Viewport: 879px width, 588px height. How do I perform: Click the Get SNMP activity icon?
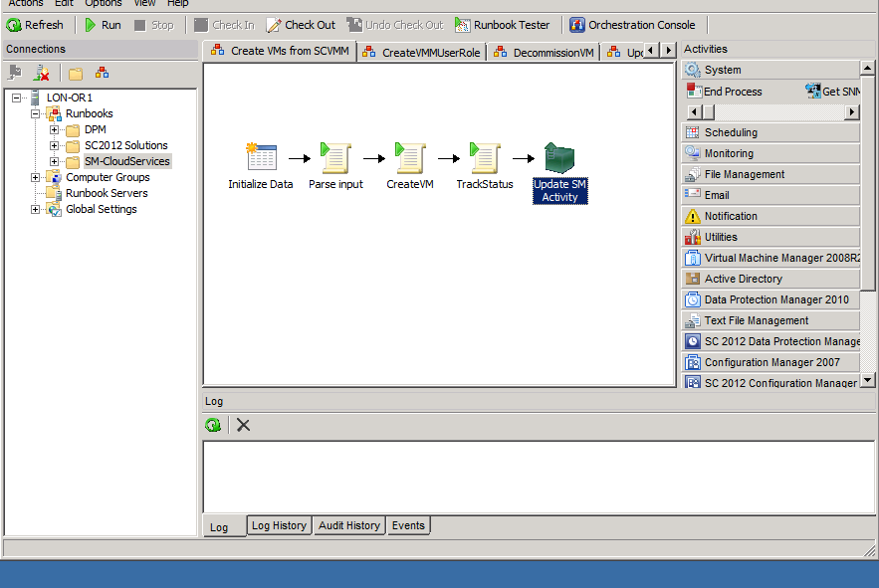click(x=813, y=91)
